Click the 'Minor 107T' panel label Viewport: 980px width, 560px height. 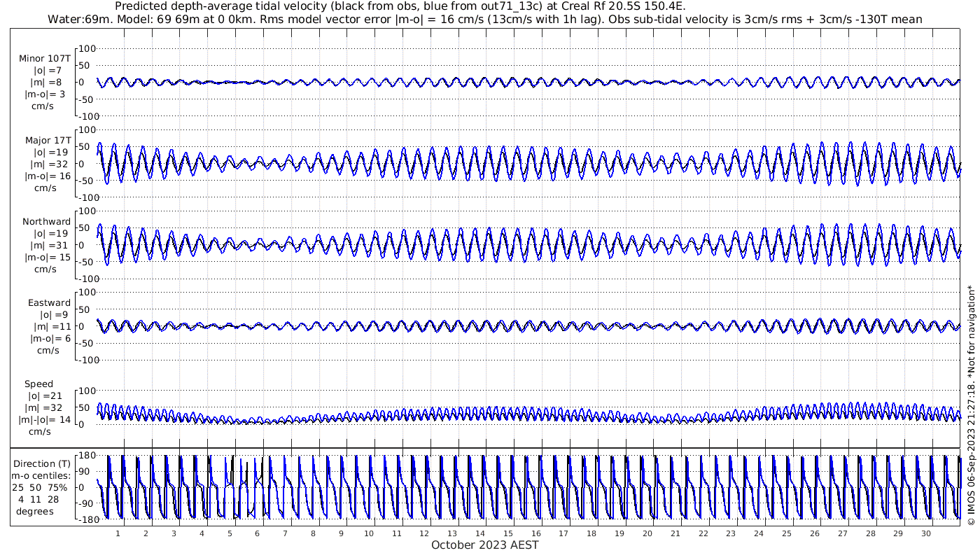[x=45, y=59]
